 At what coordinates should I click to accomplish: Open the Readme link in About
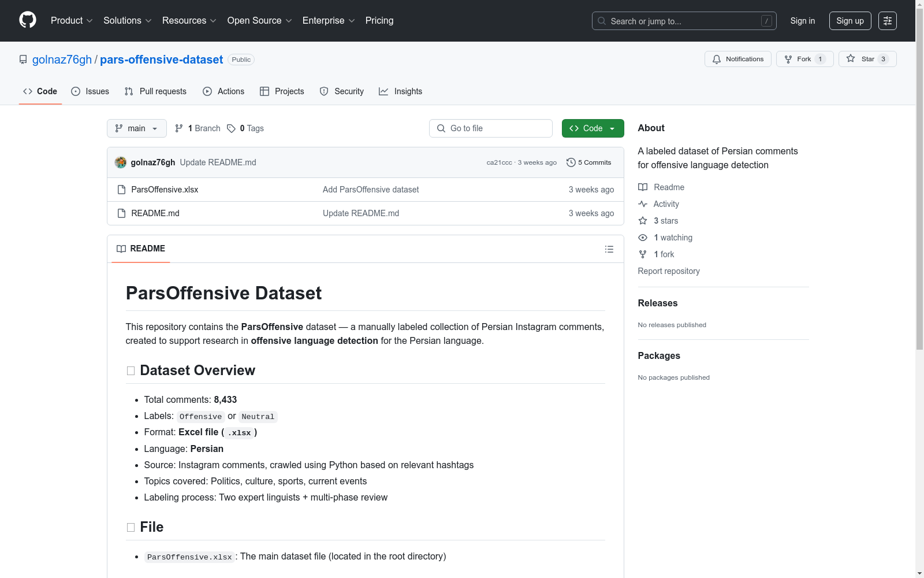(661, 187)
